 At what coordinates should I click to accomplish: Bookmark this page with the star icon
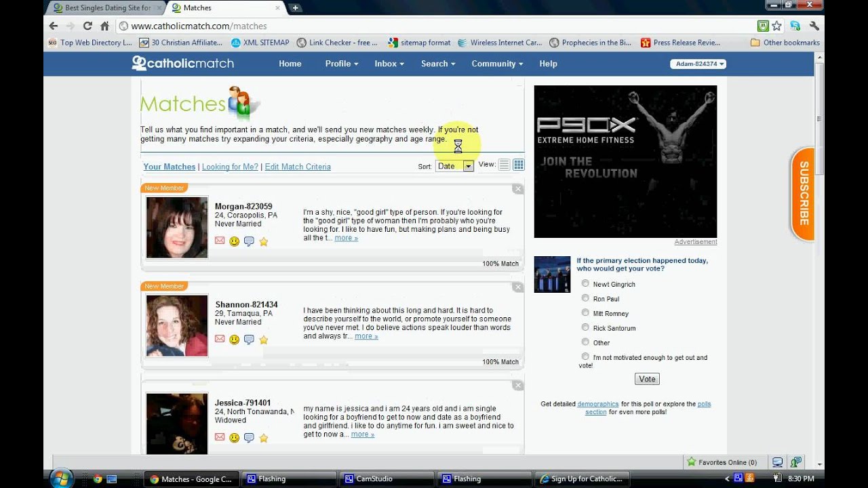(777, 26)
